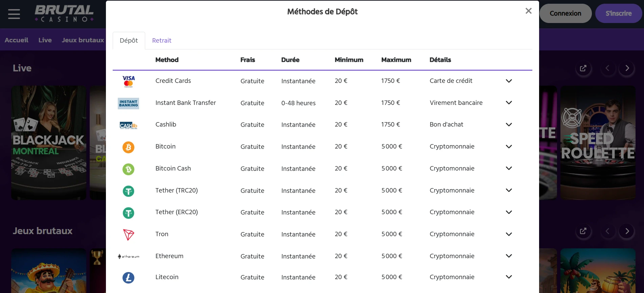644x293 pixels.
Task: Click next arrow in Jeux brutaux carousel
Action: point(627,231)
